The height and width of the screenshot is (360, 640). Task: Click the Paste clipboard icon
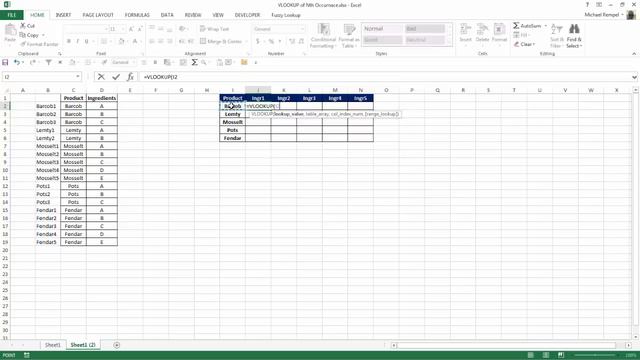[x=10, y=30]
